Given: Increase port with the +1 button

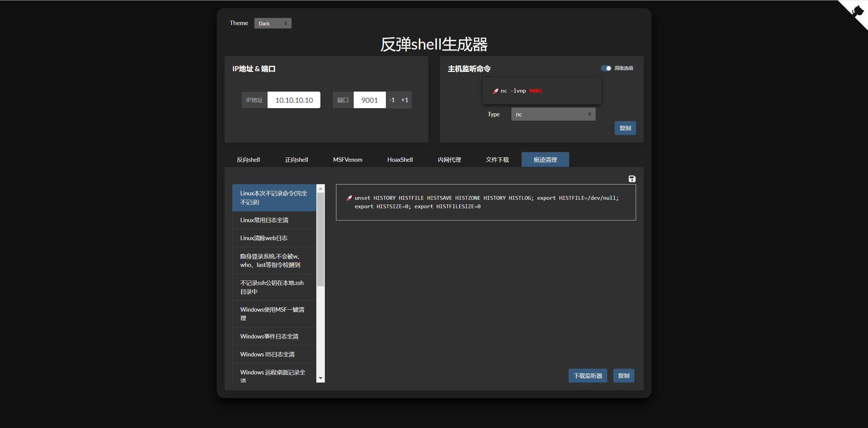Looking at the screenshot, I should 405,100.
